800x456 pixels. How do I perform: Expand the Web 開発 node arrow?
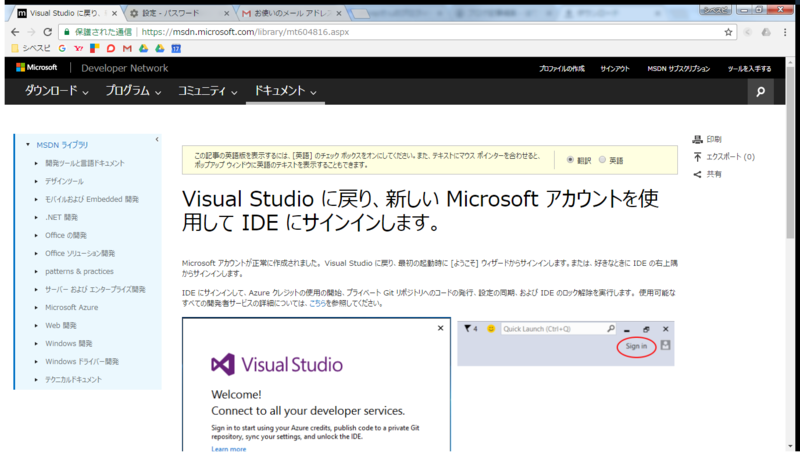click(x=36, y=325)
